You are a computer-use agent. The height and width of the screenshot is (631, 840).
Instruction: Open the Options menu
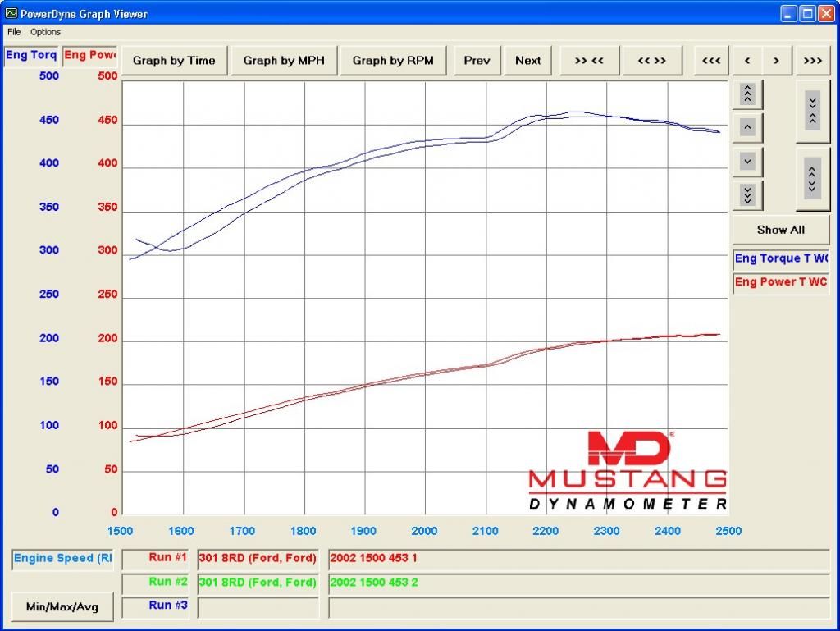(x=46, y=32)
